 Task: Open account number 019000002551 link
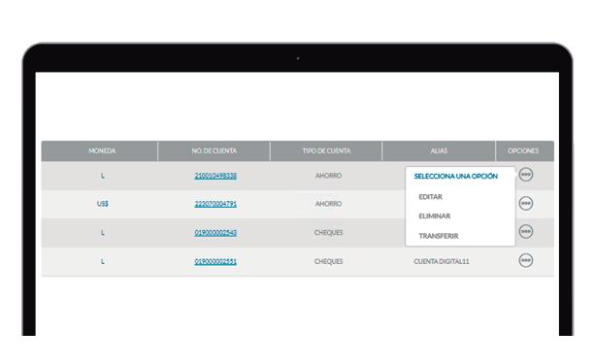click(215, 261)
